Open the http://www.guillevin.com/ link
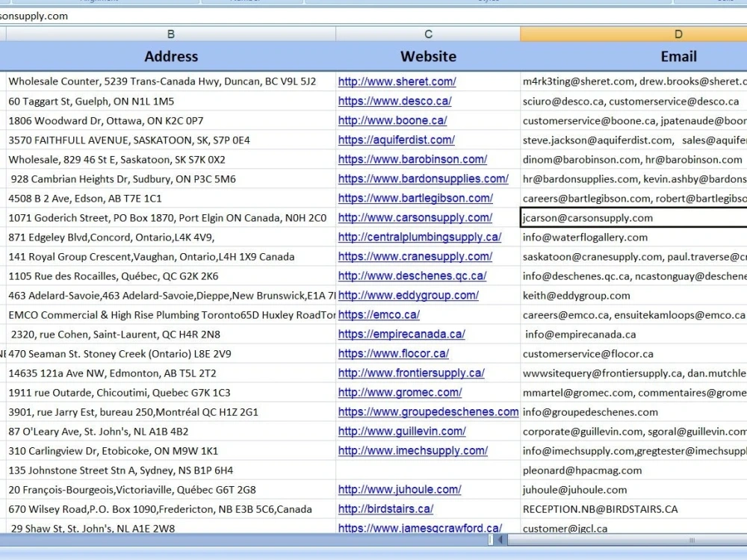The image size is (747, 560). click(x=402, y=432)
